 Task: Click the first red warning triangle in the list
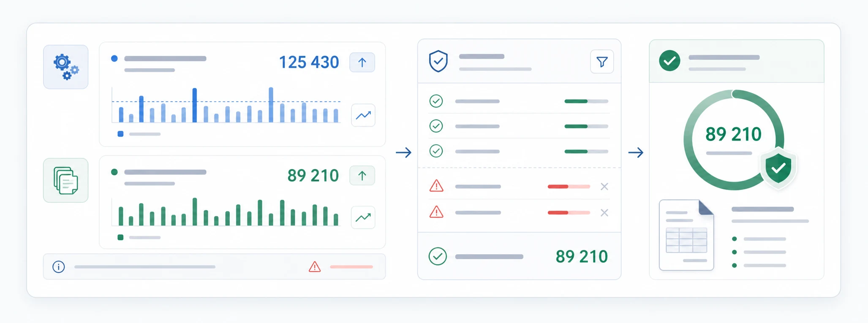436,186
